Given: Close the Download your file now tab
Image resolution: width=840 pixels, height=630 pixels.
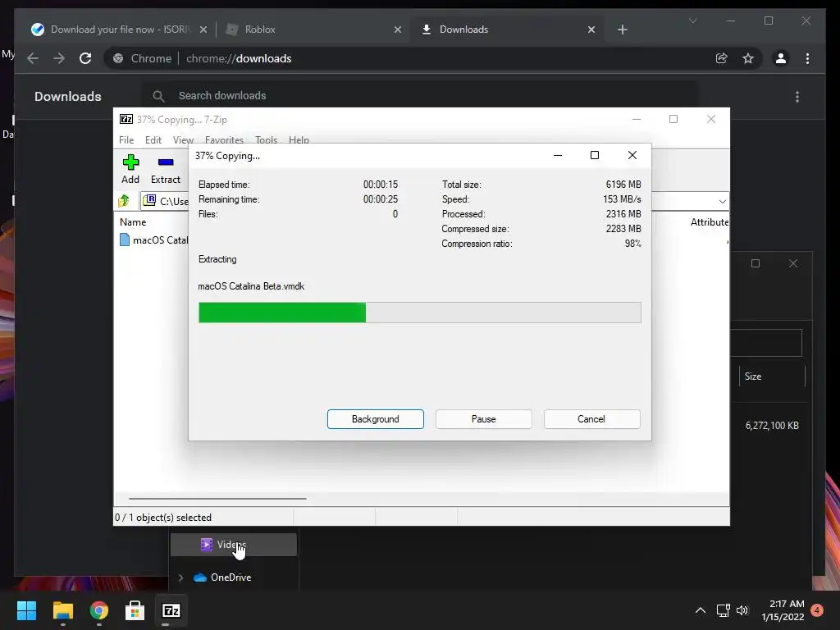Looking at the screenshot, I should pyautogui.click(x=203, y=30).
